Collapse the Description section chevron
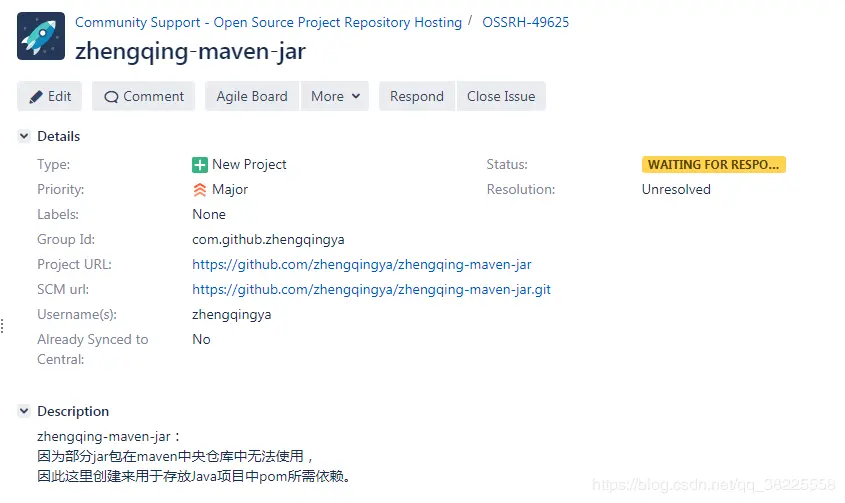845x503 pixels. tap(24, 411)
